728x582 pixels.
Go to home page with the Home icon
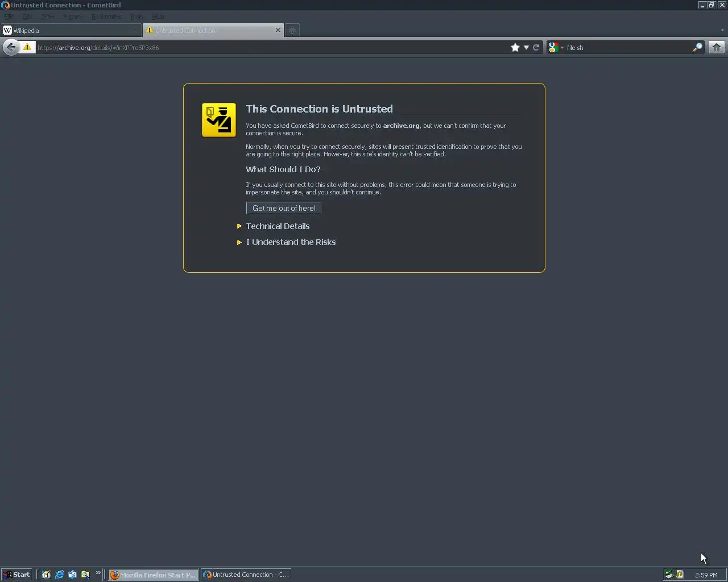click(717, 48)
